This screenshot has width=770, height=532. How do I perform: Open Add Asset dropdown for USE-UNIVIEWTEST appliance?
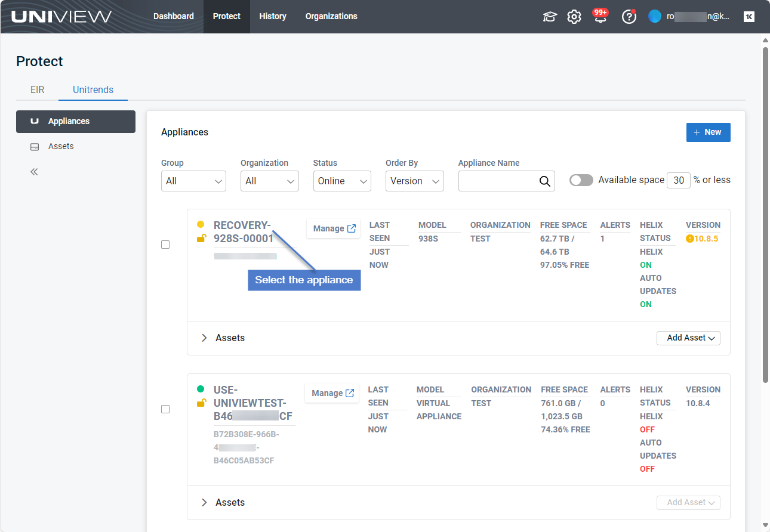(688, 503)
